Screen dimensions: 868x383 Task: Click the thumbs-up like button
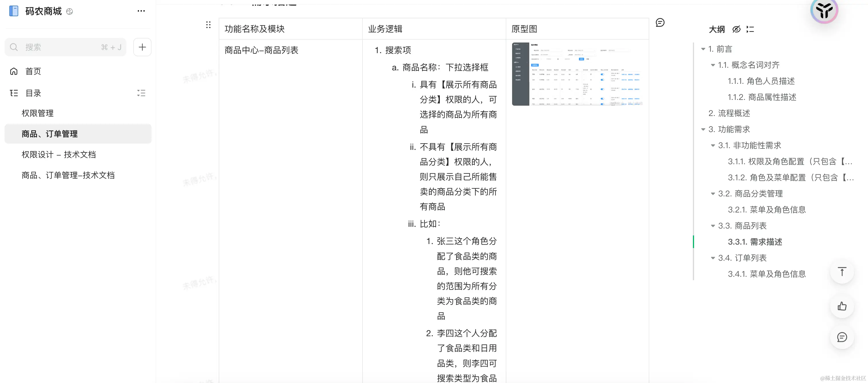pos(842,306)
